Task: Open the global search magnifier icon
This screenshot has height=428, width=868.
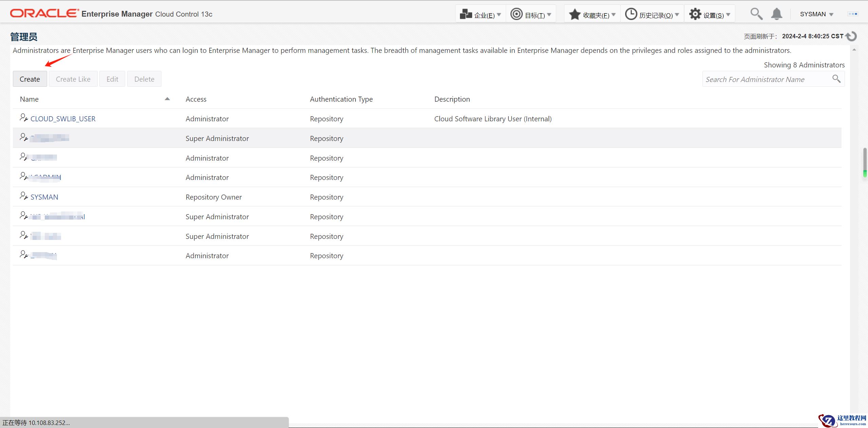Action: point(756,14)
